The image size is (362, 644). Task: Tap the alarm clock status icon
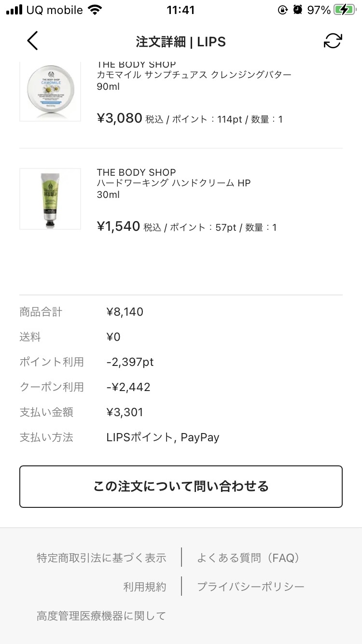click(298, 10)
